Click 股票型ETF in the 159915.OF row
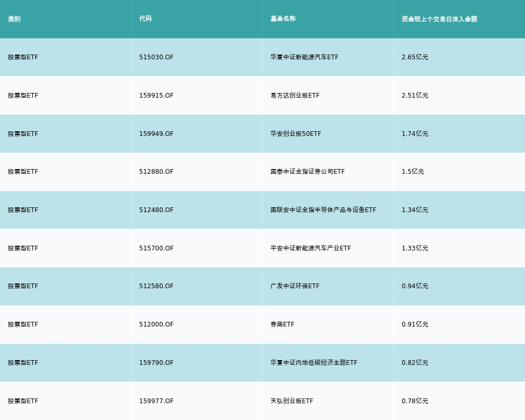 click(23, 96)
